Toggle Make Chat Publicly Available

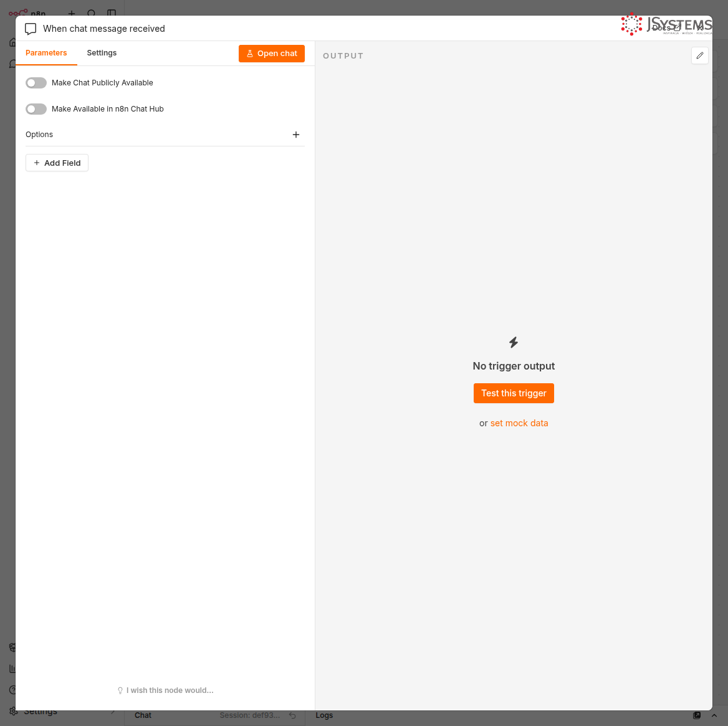[36, 83]
